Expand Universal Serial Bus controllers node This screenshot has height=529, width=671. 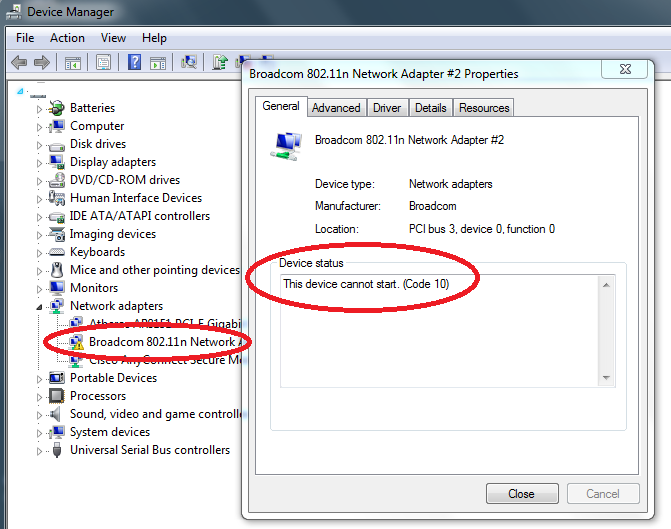click(x=39, y=451)
